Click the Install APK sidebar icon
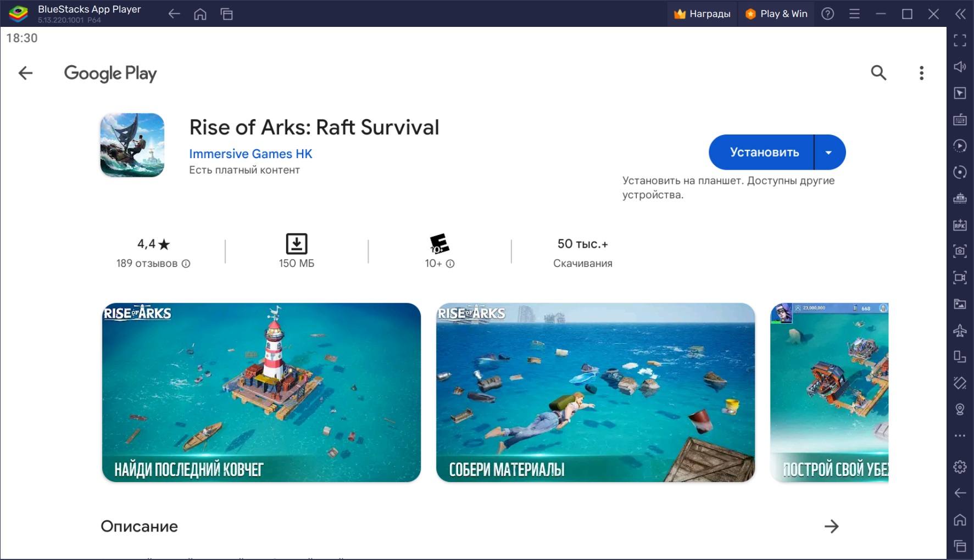The width and height of the screenshot is (974, 560). point(960,225)
